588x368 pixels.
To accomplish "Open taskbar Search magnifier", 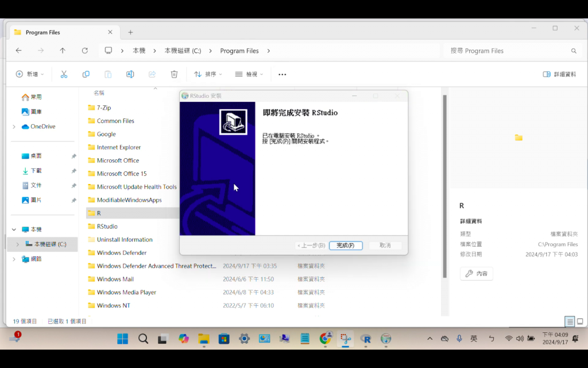I will pyautogui.click(x=143, y=339).
